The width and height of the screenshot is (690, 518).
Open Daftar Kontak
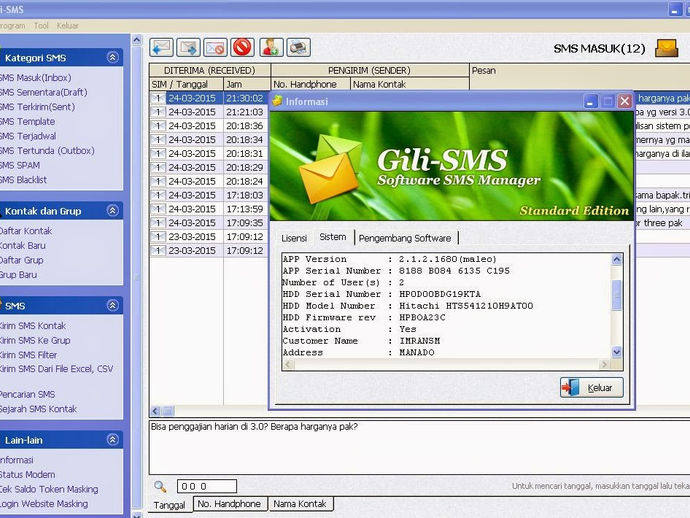pyautogui.click(x=26, y=231)
